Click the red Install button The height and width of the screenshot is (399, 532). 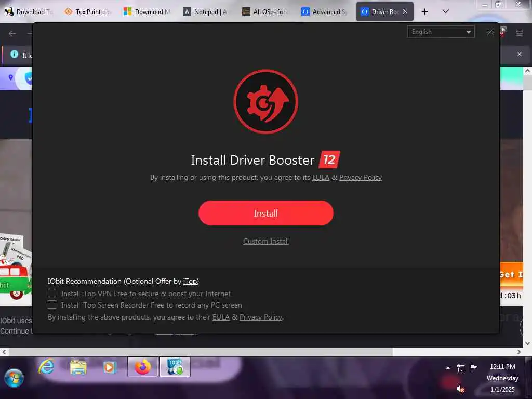[265, 213]
